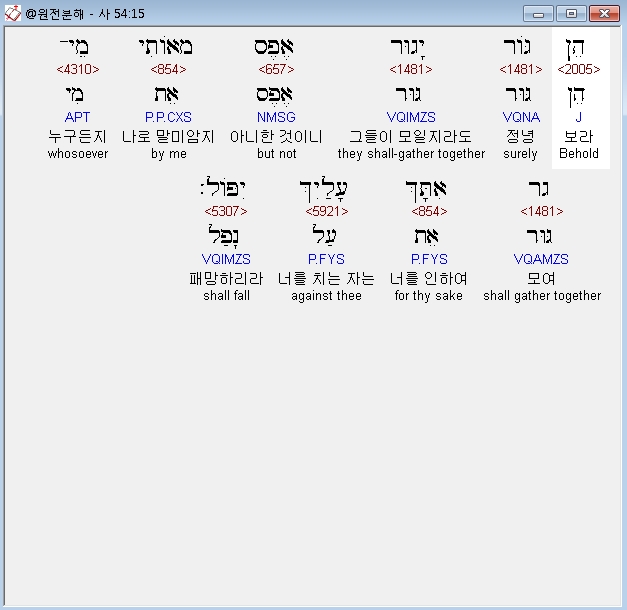Click the app icon in title bar
The image size is (627, 610).
coord(12,14)
